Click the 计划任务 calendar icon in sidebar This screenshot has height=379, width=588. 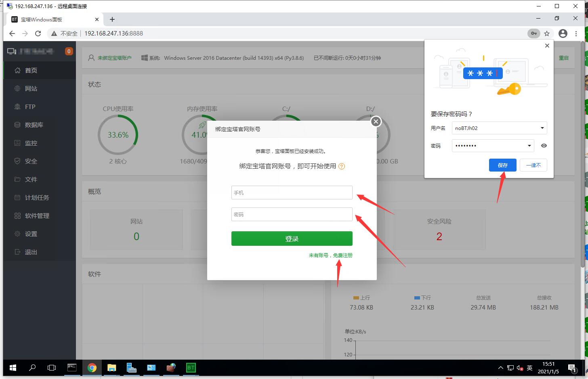pyautogui.click(x=17, y=197)
